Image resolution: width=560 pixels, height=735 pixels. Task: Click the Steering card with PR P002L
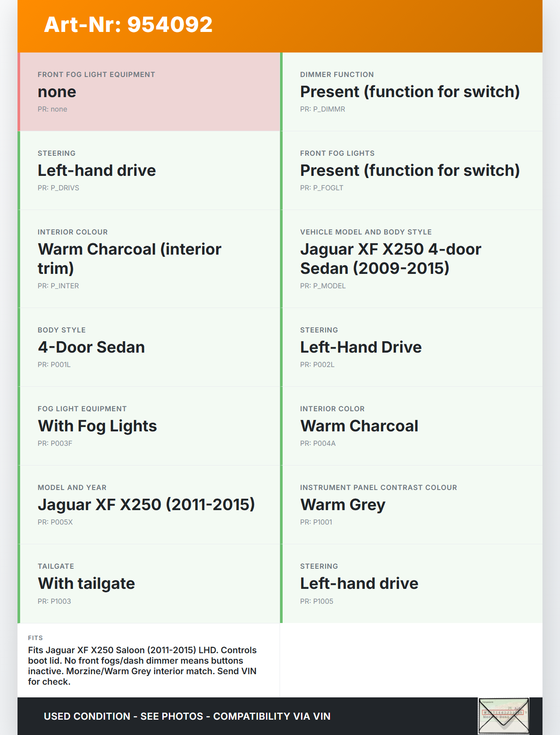[x=412, y=347]
